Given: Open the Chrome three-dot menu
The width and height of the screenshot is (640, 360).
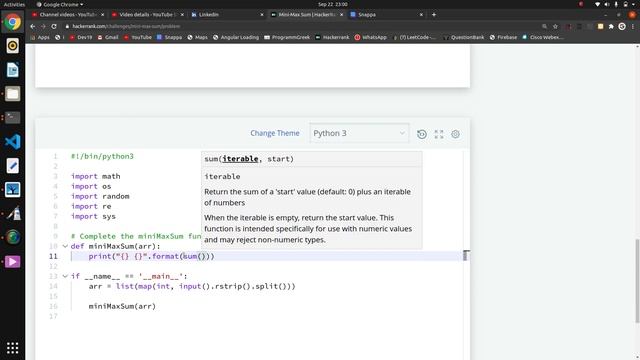Looking at the screenshot, I should point(633,26).
